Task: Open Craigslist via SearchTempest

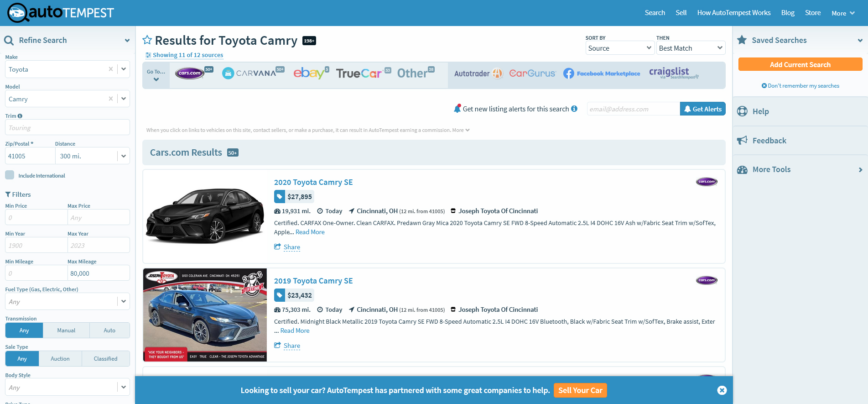Action: point(674,73)
